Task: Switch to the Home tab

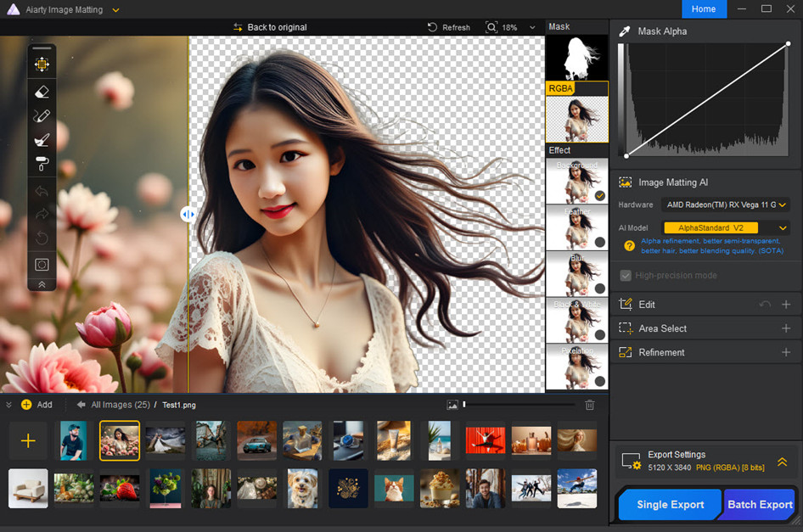Action: 704,8
